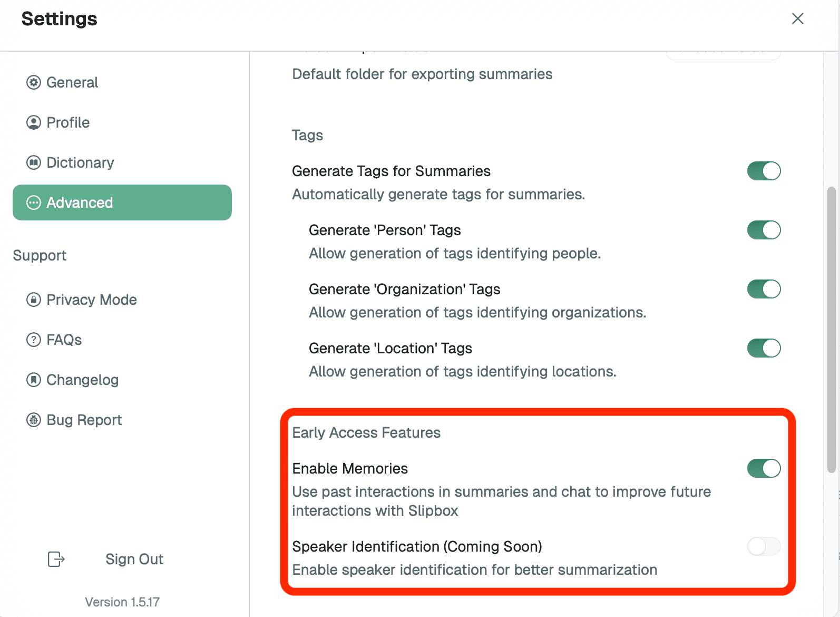This screenshot has width=840, height=617.
Task: Click the Changelog bookmark icon
Action: 33,380
